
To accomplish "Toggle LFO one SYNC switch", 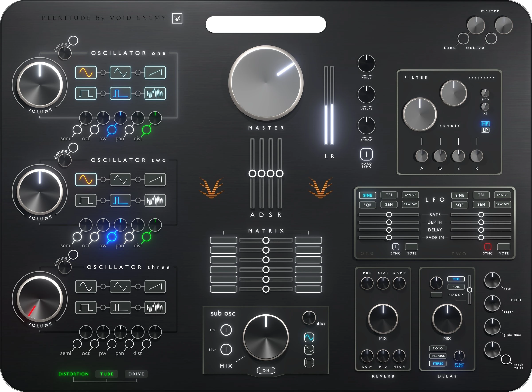I will pos(396,247).
